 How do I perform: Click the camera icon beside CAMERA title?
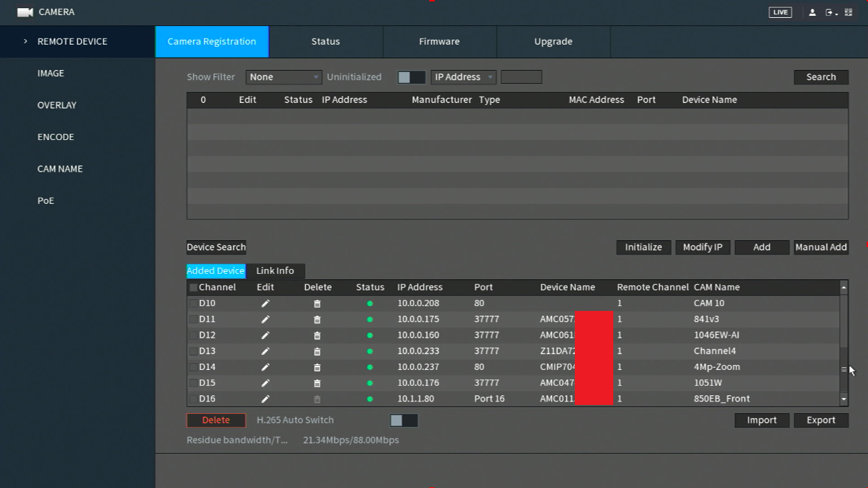click(x=25, y=12)
